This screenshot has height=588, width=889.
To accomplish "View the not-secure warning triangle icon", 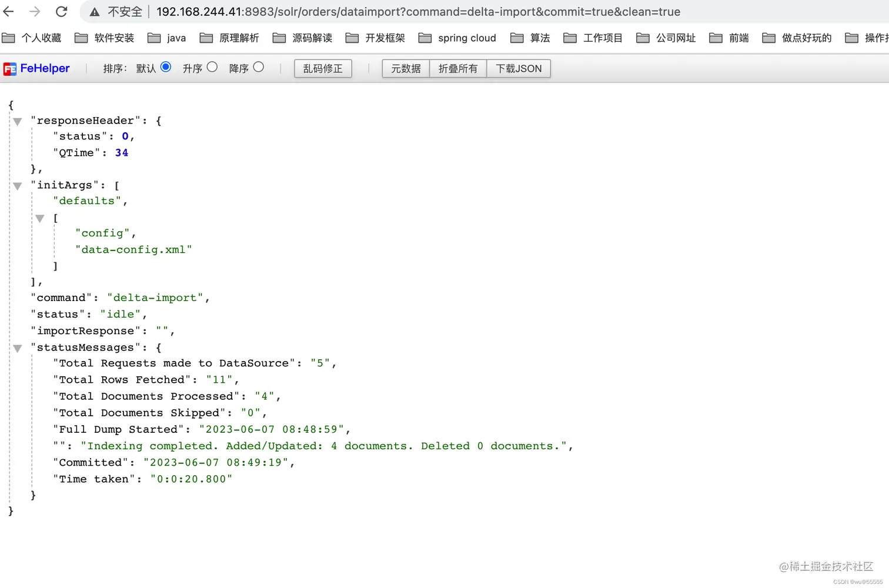I will (94, 12).
